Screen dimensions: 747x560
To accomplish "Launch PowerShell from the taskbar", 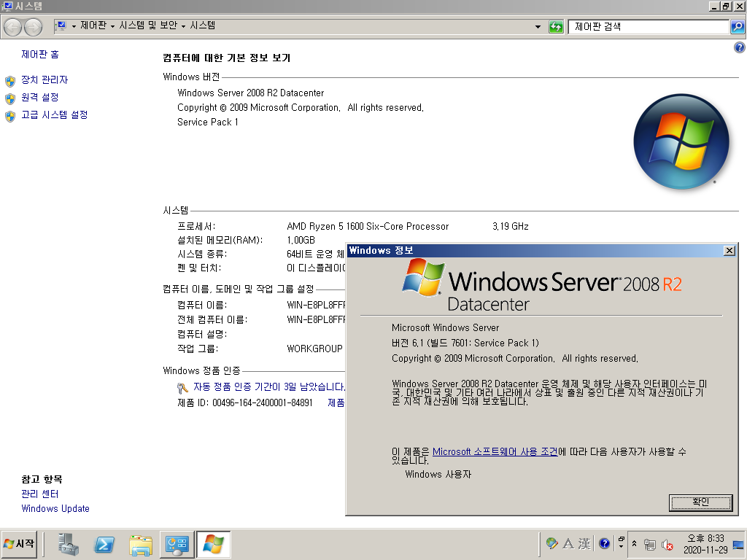I will coord(104,544).
